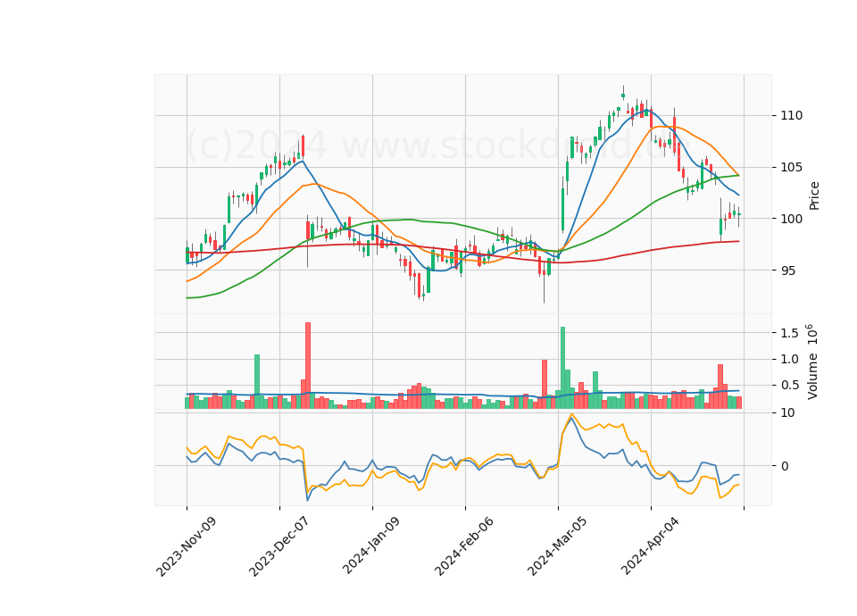Screen dimensions: 857x616
Task: Click the 2024-Apr-04 date label
Action: click(x=651, y=545)
